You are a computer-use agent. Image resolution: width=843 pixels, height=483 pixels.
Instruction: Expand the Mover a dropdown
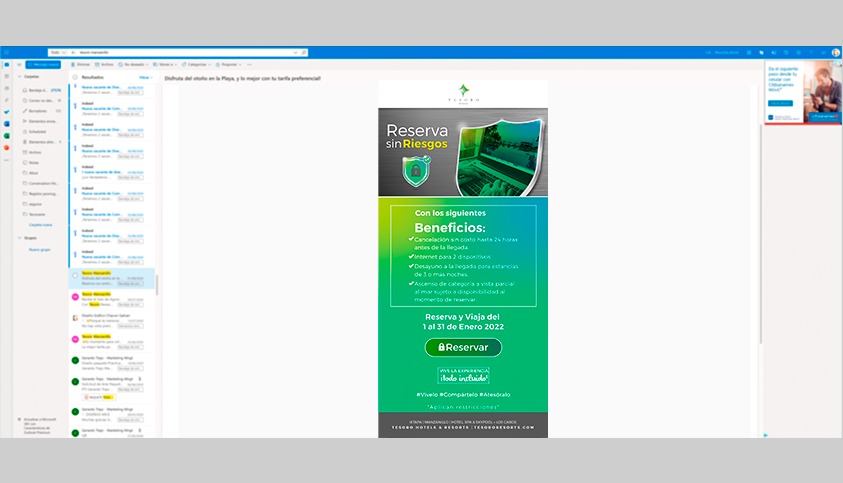click(x=166, y=64)
